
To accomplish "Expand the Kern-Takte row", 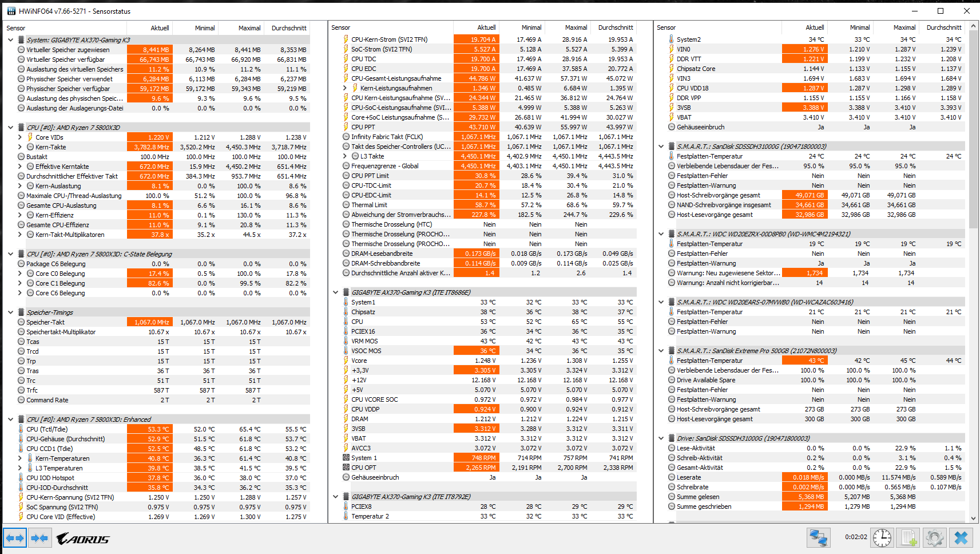I will [x=20, y=147].
